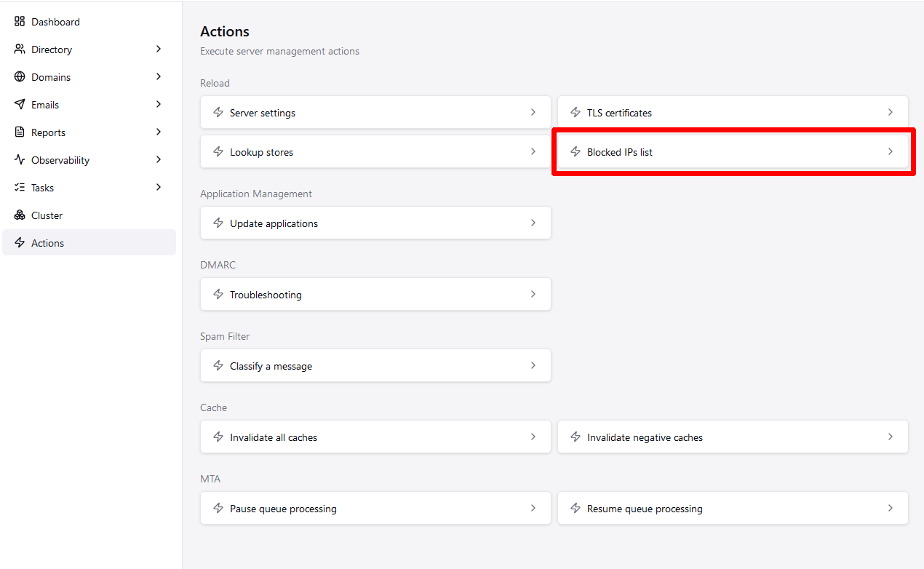Viewport: 924px width, 569px height.
Task: Expand the Observability section chevron
Action: 159,160
